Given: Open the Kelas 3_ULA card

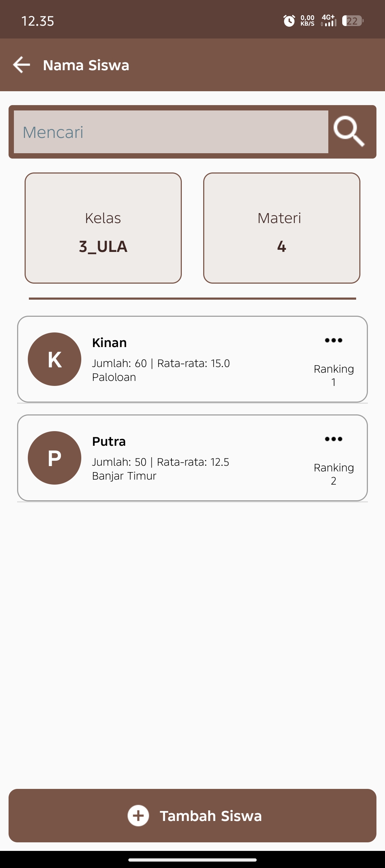Looking at the screenshot, I should (103, 228).
